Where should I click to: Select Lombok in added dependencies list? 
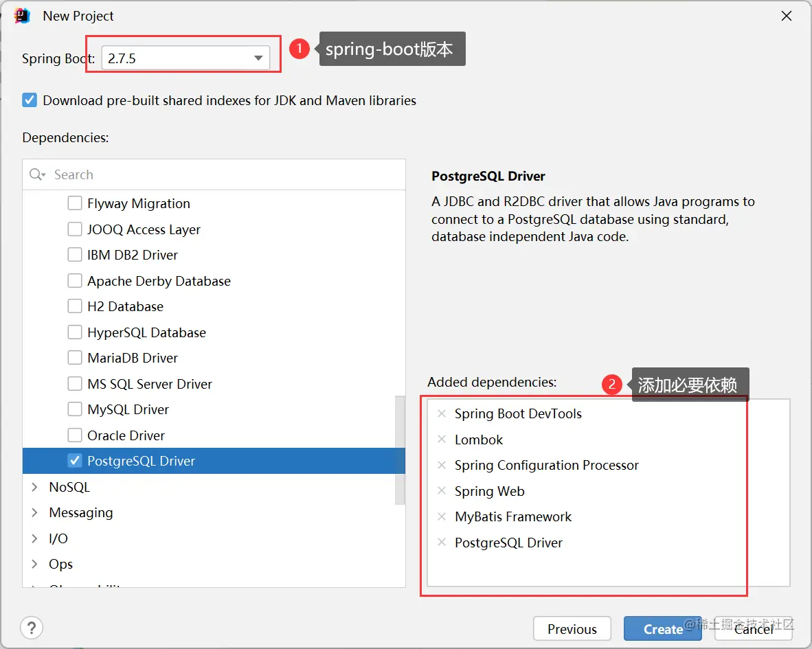click(x=479, y=440)
